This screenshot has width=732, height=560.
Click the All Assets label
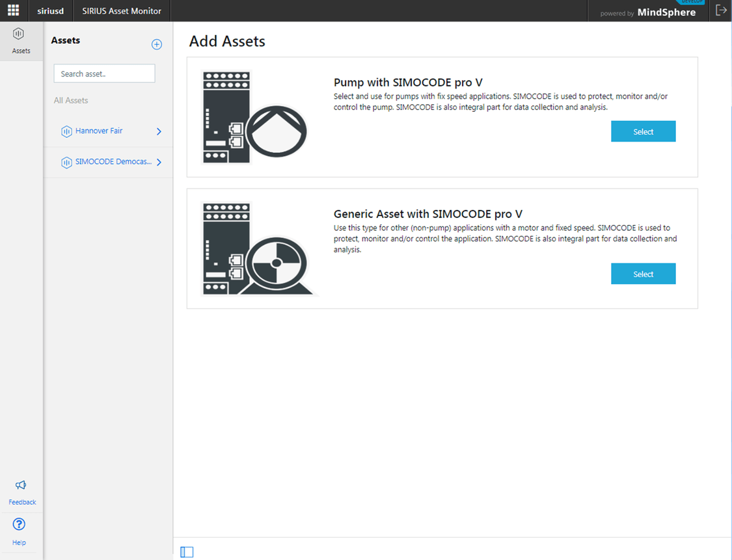coord(70,100)
